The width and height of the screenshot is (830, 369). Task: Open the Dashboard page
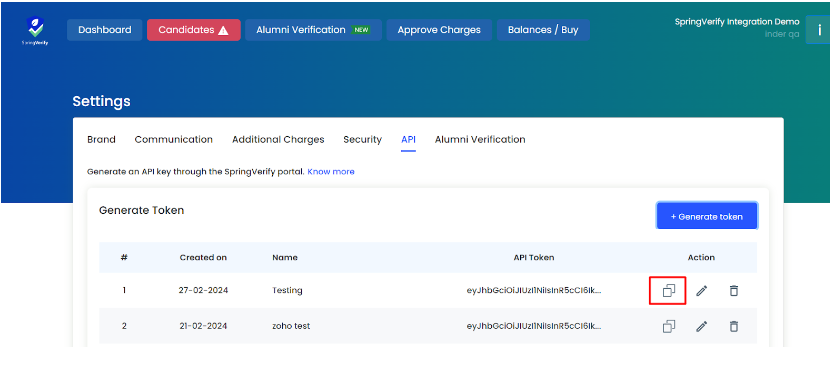tap(105, 30)
